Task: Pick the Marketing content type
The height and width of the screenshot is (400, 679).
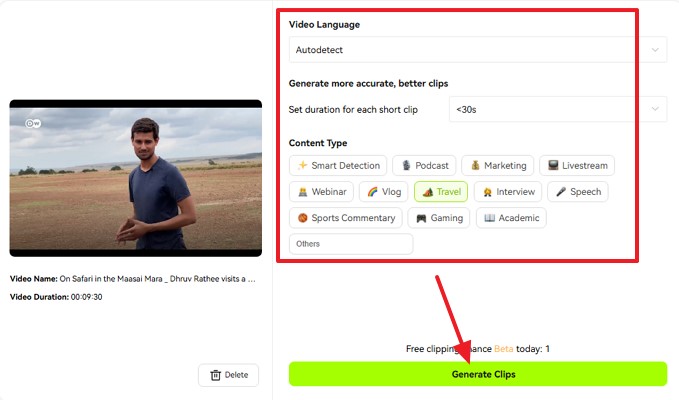Action: (x=498, y=165)
